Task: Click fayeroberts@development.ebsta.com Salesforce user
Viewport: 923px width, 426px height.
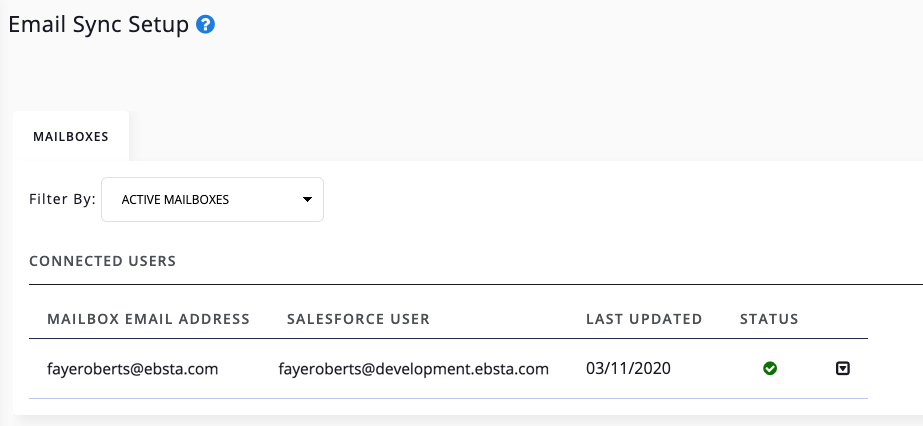Action: pos(414,369)
